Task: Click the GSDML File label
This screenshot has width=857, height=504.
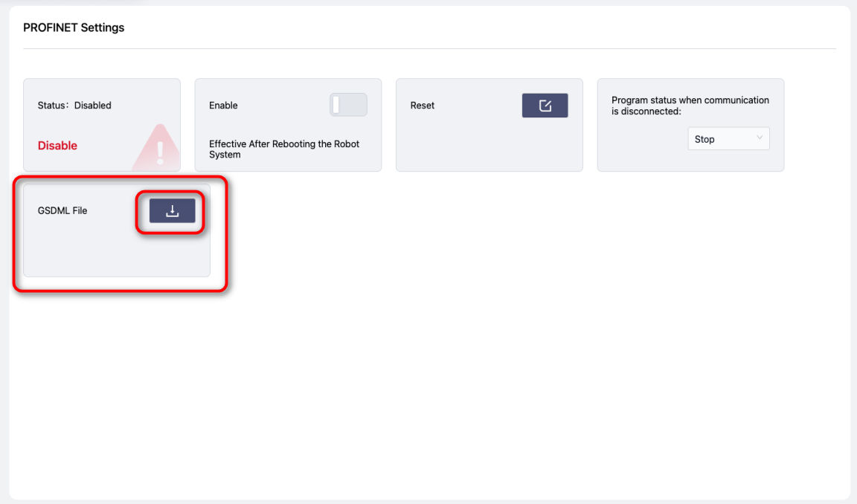Action: tap(62, 210)
